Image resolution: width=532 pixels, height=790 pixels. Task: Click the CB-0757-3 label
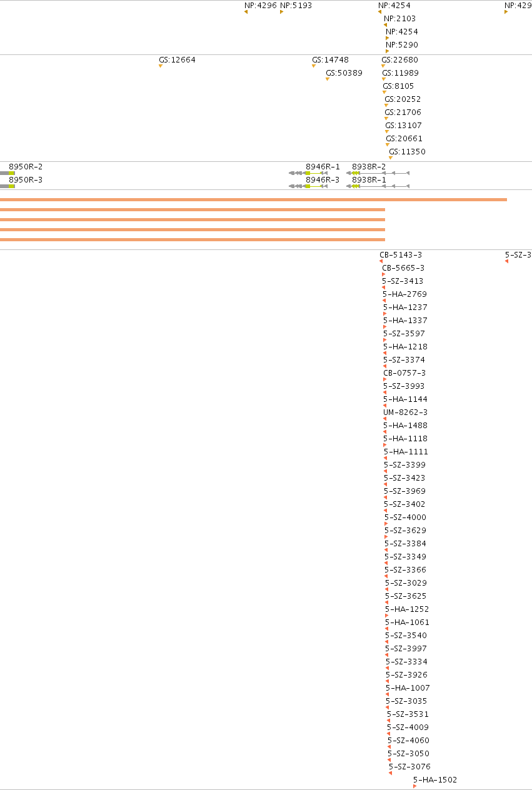click(x=404, y=373)
